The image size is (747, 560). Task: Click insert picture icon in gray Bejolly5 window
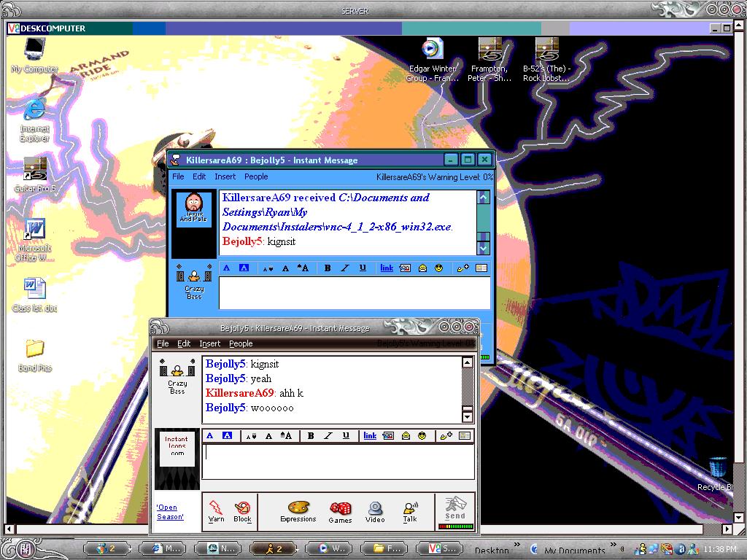pos(388,436)
